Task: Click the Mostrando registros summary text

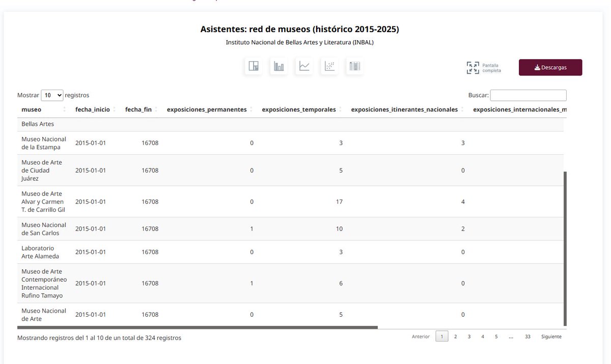Action: tap(99, 338)
